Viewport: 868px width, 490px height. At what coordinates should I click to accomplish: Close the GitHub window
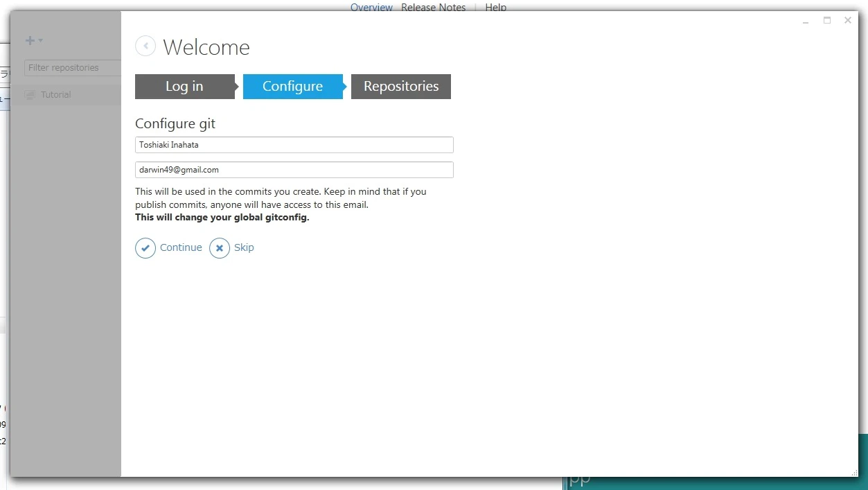tap(848, 21)
